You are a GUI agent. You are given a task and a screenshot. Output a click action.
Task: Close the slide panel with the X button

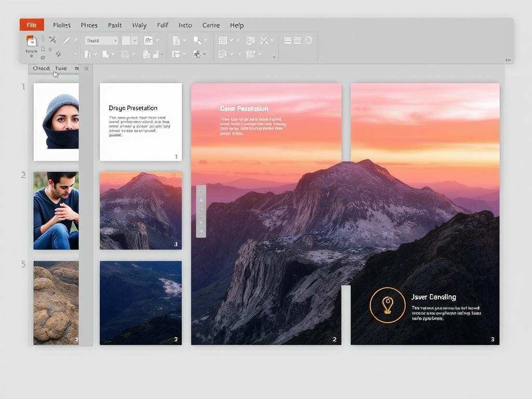[x=86, y=69]
